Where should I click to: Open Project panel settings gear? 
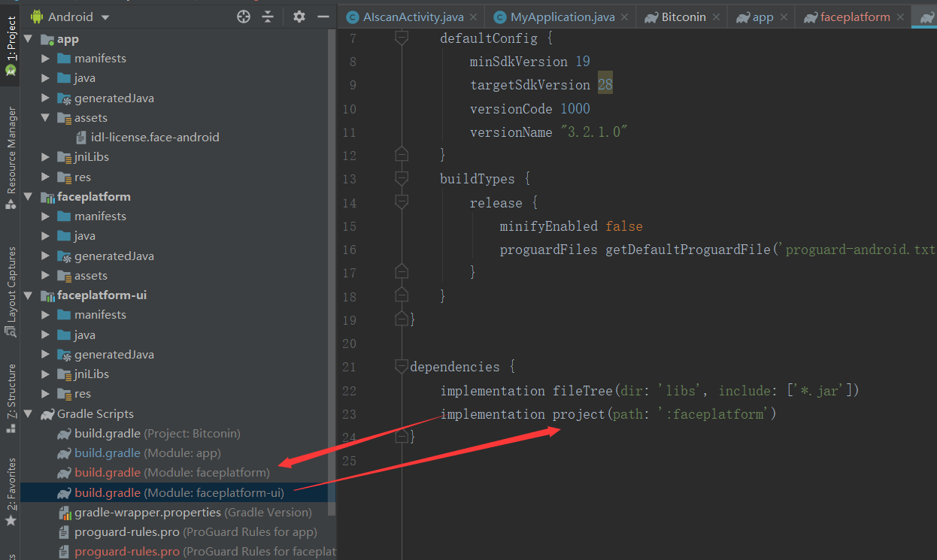299,17
